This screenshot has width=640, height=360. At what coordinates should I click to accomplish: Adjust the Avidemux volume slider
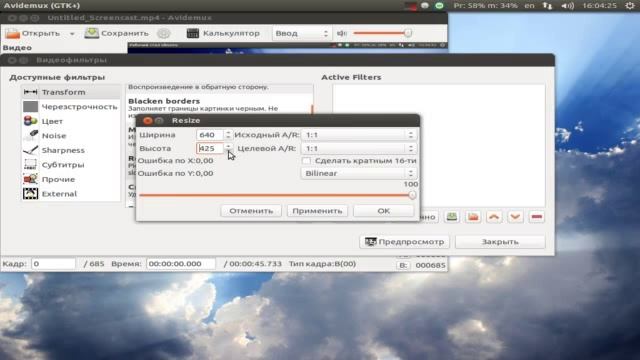[382, 33]
